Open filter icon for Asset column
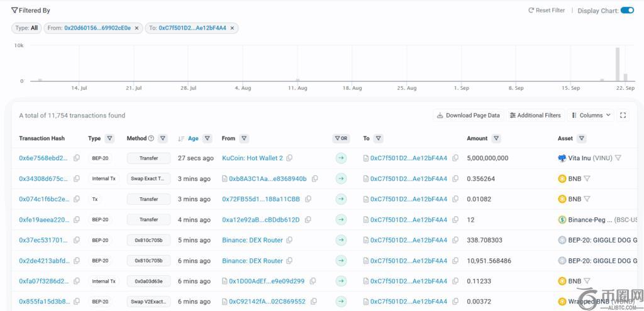Screen dimensions: 644x311 pos(582,138)
